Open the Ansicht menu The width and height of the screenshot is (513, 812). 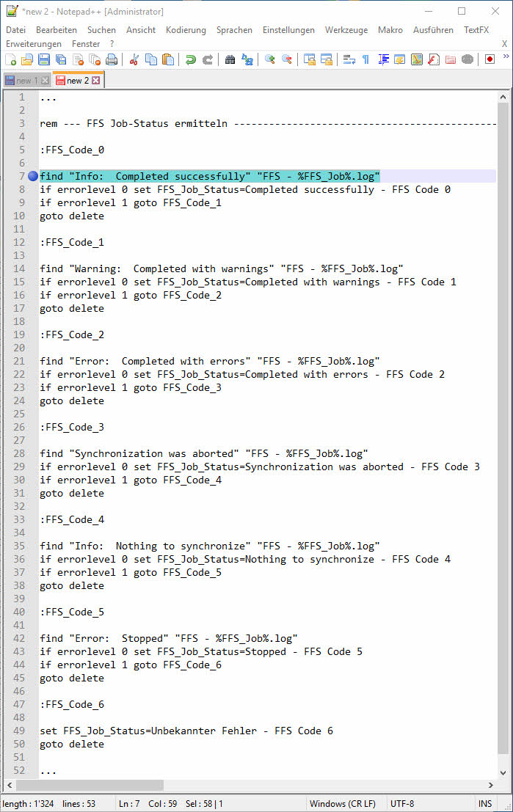tap(141, 30)
